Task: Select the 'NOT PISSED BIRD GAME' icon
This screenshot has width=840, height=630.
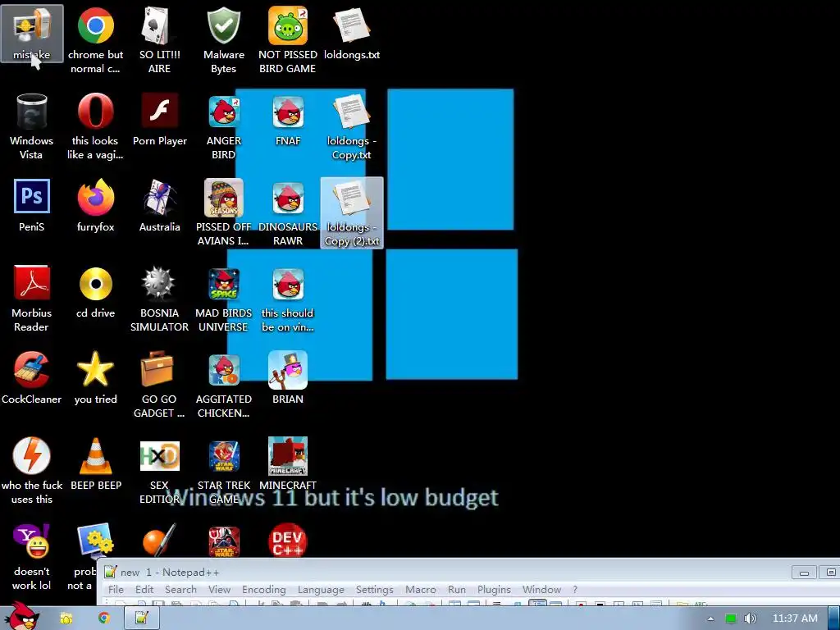Action: coord(288,40)
